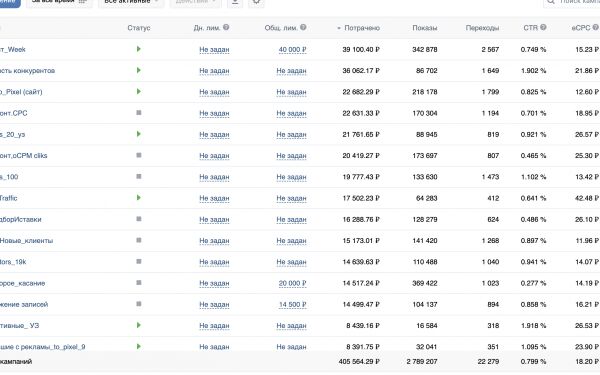600x375 pixels.
Task: Open help tooltip icon next to Общ. лим.
Action: (303, 27)
